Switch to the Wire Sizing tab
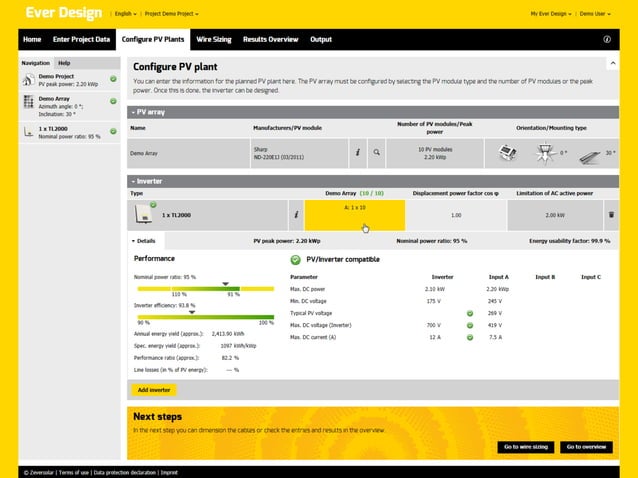Image resolution: width=638 pixels, height=478 pixels. tap(214, 39)
